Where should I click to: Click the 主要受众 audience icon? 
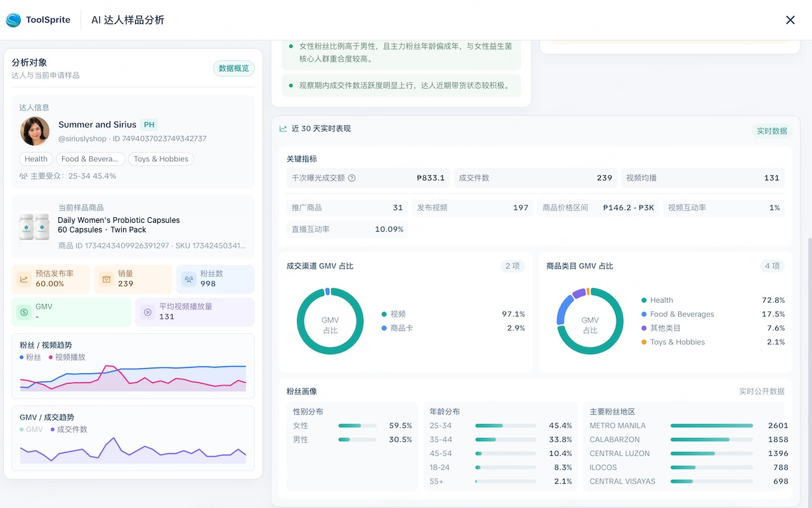pyautogui.click(x=23, y=176)
